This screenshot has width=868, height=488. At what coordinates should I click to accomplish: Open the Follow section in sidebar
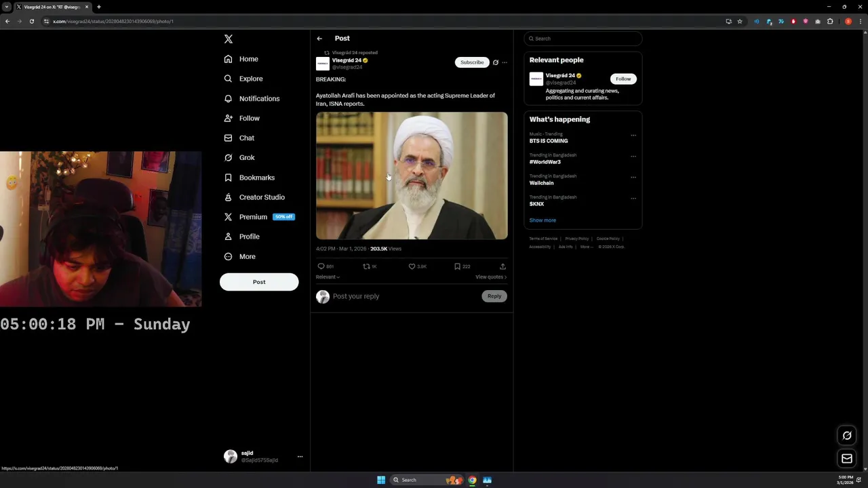242,118
